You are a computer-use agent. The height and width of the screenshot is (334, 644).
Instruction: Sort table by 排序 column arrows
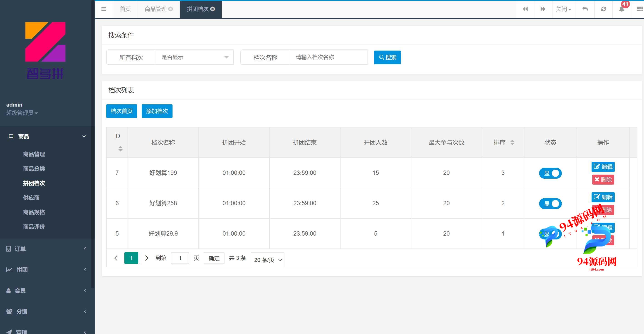pyautogui.click(x=512, y=142)
